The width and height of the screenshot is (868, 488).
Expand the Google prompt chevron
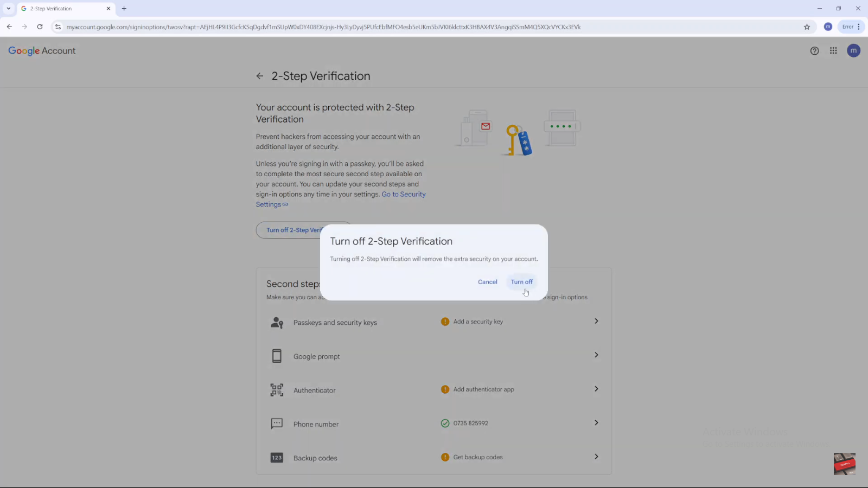(596, 355)
